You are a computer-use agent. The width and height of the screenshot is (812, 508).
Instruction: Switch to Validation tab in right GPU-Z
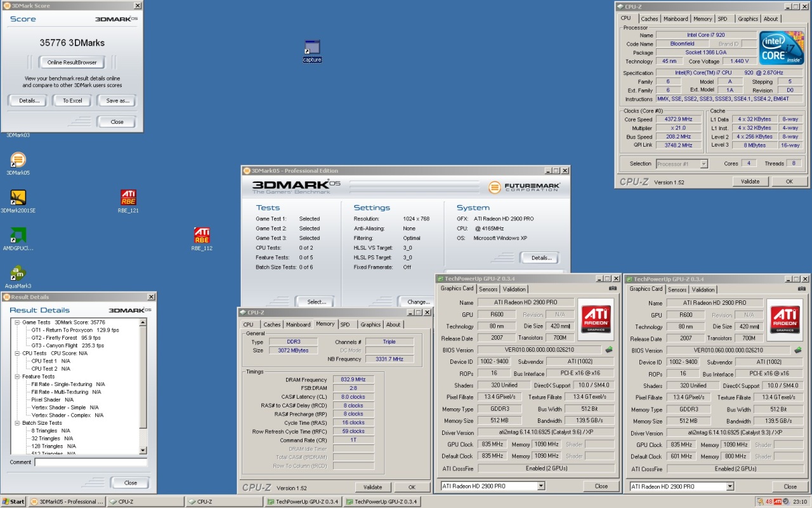point(704,290)
